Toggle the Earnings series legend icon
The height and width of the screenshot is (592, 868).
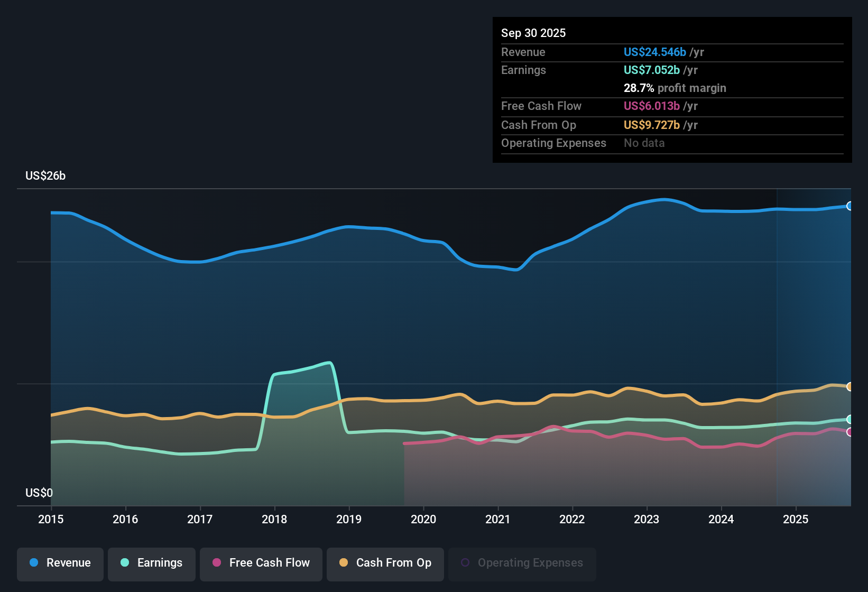[x=125, y=563]
